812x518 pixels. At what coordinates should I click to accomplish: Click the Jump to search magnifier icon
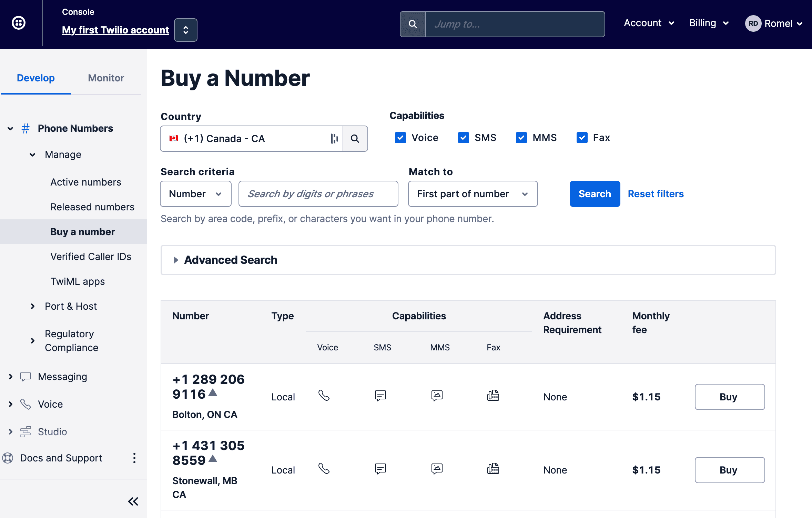tap(413, 24)
